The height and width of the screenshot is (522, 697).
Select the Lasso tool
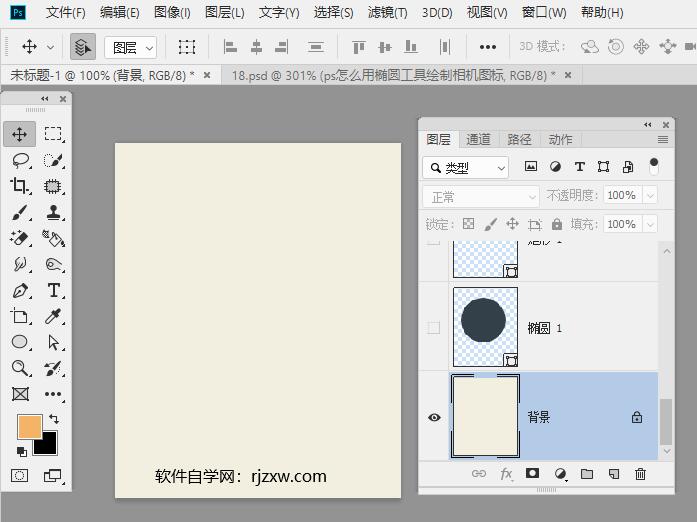click(x=20, y=160)
